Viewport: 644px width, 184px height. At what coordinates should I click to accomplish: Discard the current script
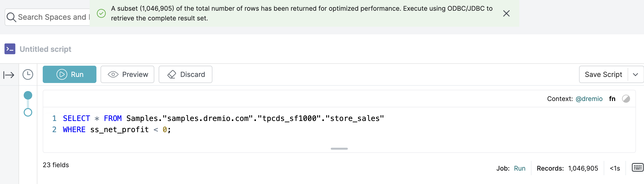[x=186, y=74]
